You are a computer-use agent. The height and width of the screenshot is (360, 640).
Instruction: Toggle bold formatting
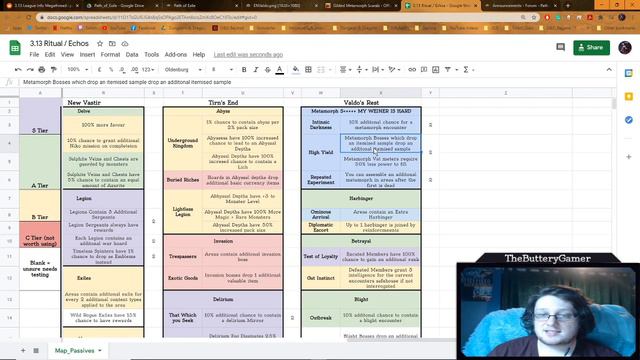(x=244, y=70)
